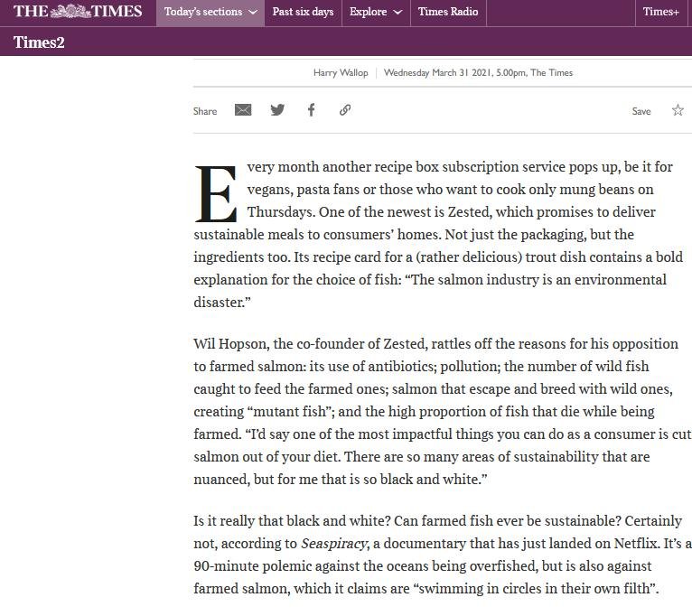
Task: Go to homepage via The Times masthead logo
Action: 78,12
